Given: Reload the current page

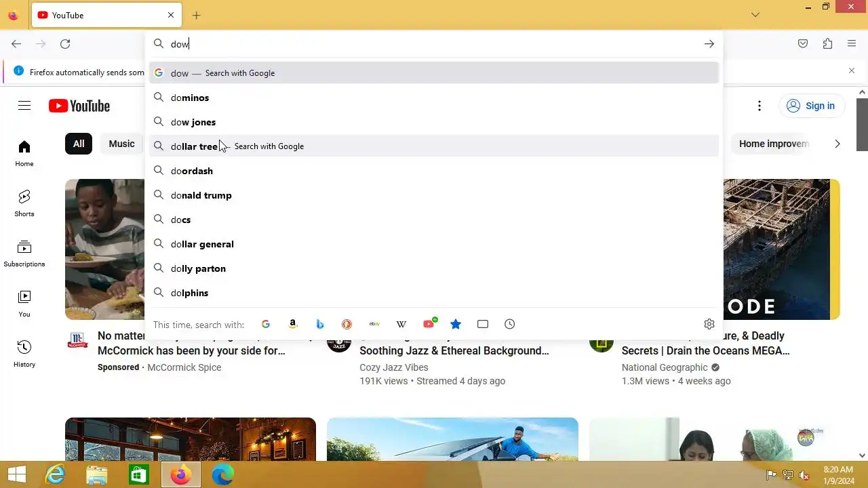Looking at the screenshot, I should 65,44.
